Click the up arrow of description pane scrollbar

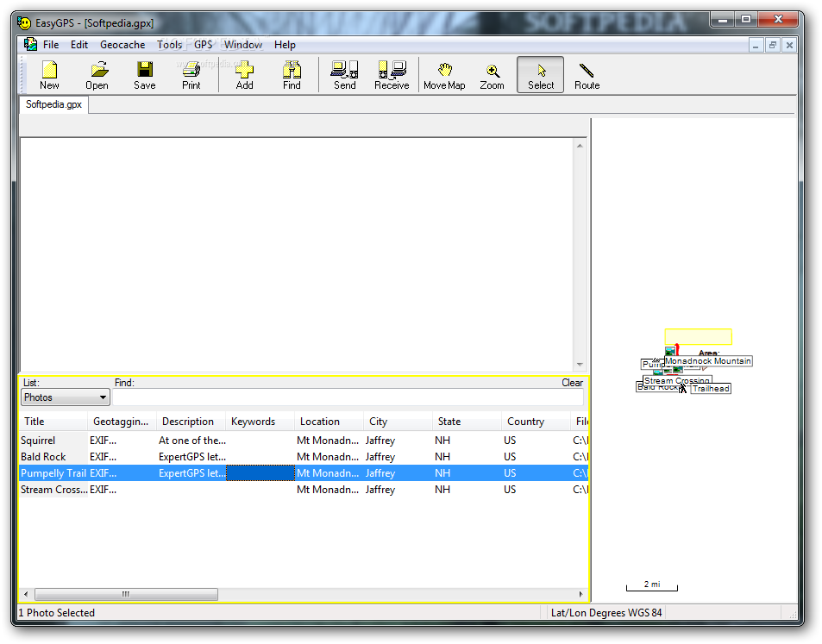(x=580, y=146)
